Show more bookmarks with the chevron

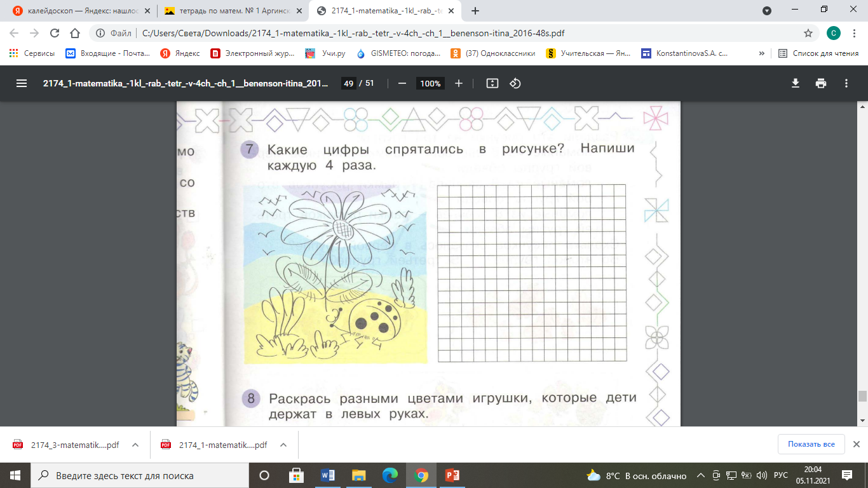(x=761, y=53)
